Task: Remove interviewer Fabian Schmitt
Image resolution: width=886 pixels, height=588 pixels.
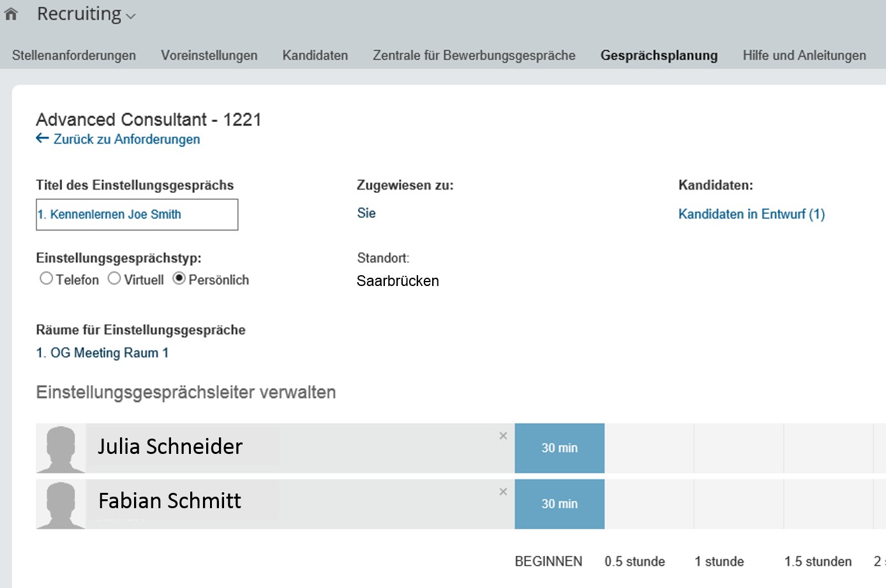Action: [503, 492]
